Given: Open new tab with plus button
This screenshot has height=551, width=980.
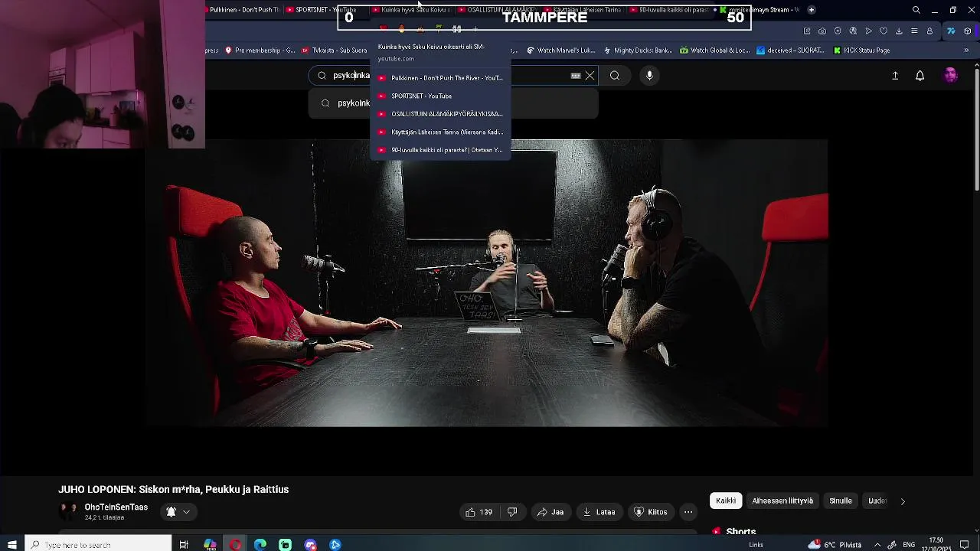Looking at the screenshot, I should [x=812, y=10].
